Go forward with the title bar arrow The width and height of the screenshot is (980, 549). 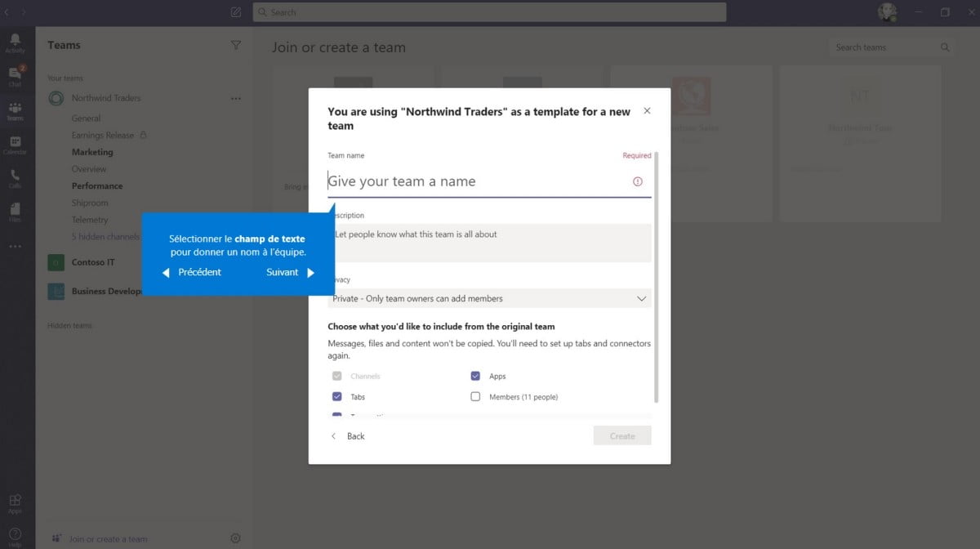pyautogui.click(x=24, y=12)
